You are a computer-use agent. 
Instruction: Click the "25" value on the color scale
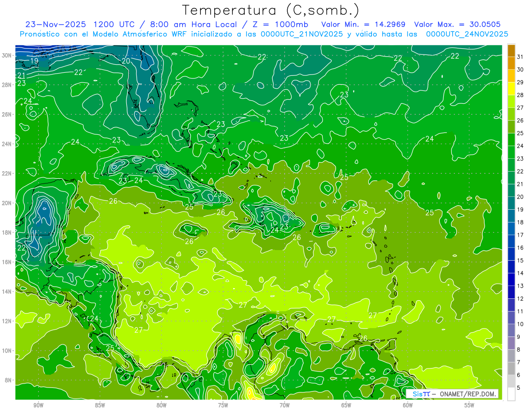pos(520,133)
